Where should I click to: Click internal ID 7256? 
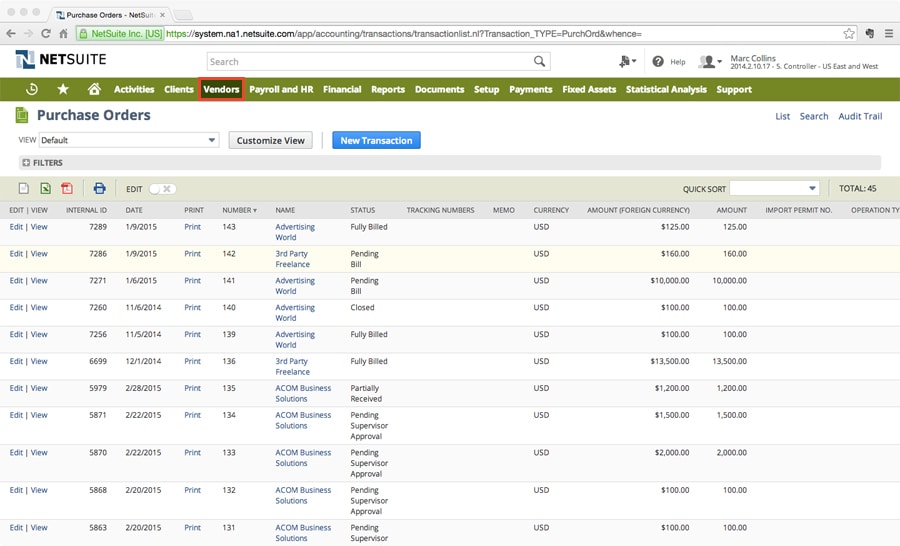[x=98, y=334]
